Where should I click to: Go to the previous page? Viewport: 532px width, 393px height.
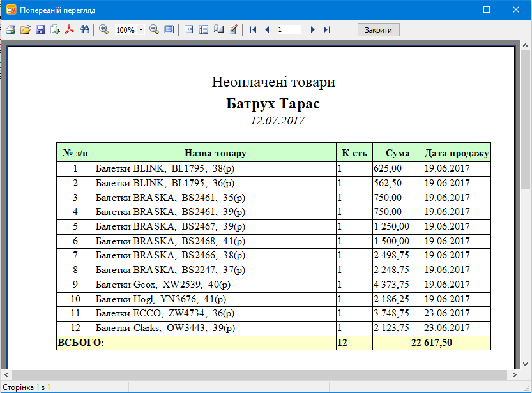[267, 29]
